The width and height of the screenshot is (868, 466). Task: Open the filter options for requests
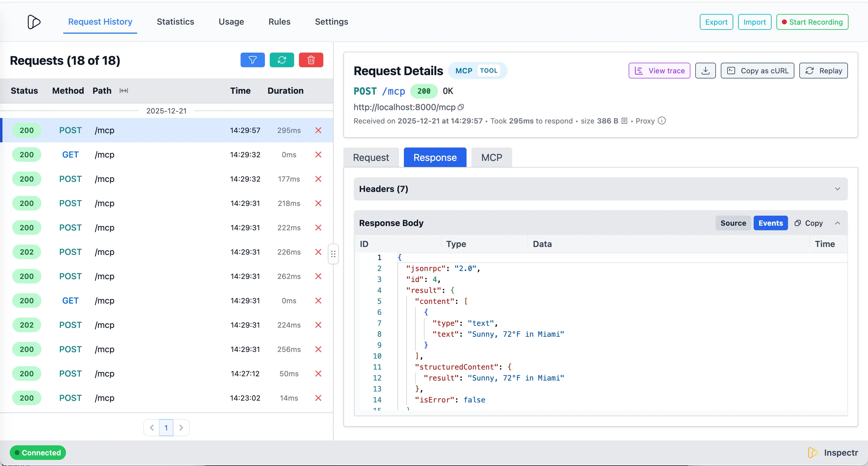click(252, 60)
